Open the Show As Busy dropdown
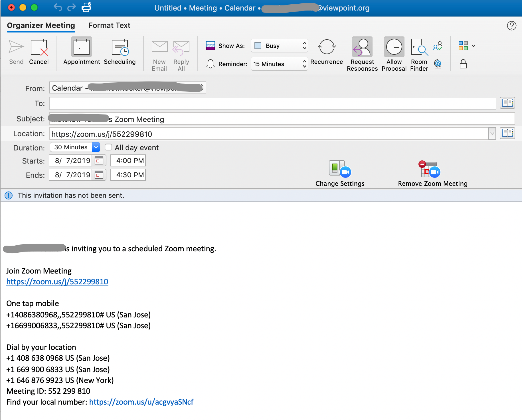 tap(279, 46)
